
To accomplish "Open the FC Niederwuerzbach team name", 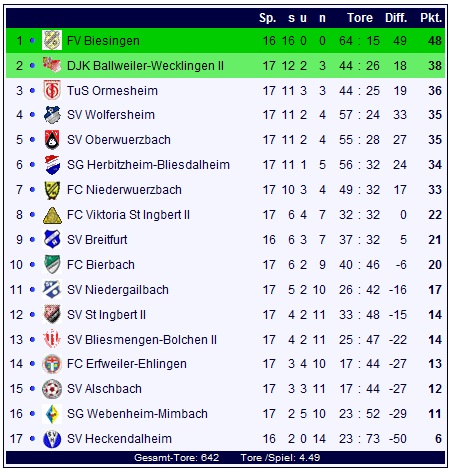I will (124, 190).
